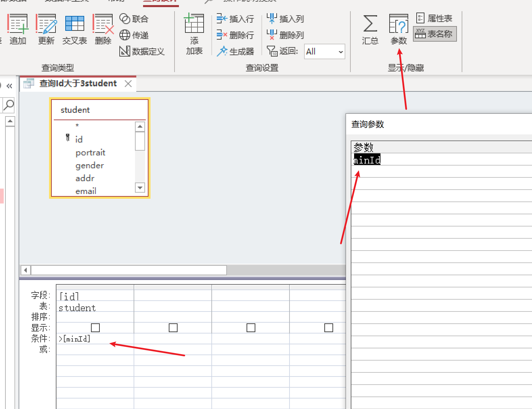Click the Or (或) cell of first column
Screen dimensions: 532x409
pyautogui.click(x=95, y=349)
